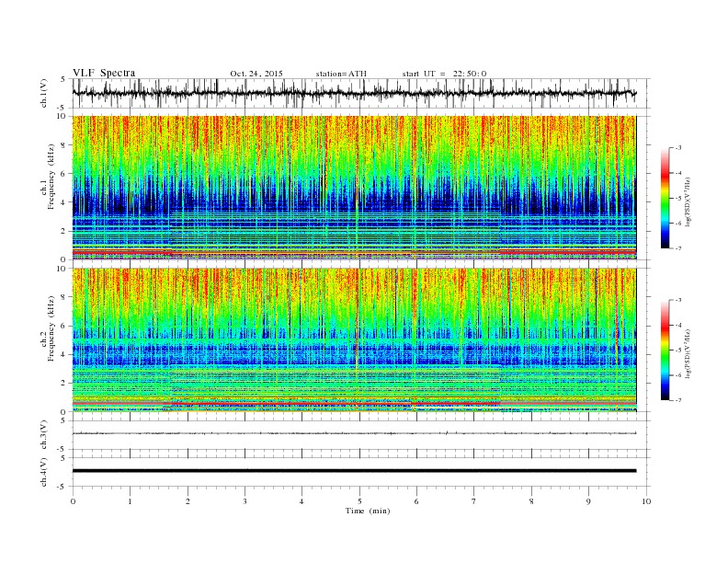Click the ch.2 PSD color scale bar

click(x=665, y=350)
